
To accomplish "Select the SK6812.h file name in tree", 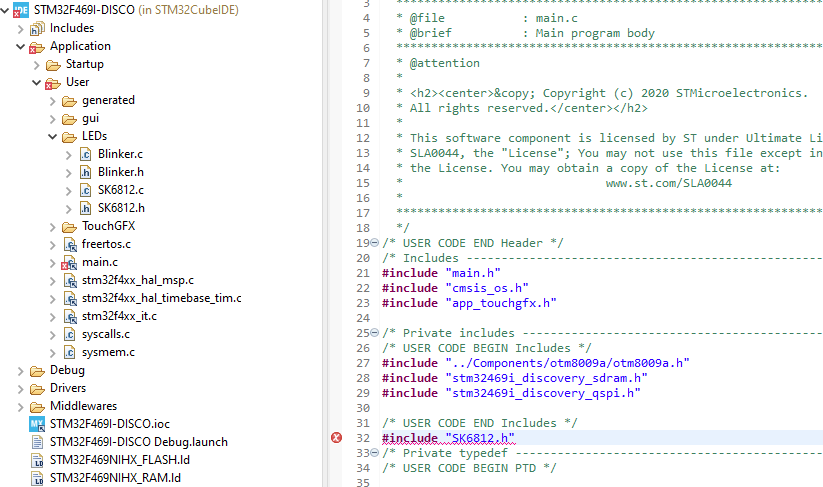I will (121, 208).
